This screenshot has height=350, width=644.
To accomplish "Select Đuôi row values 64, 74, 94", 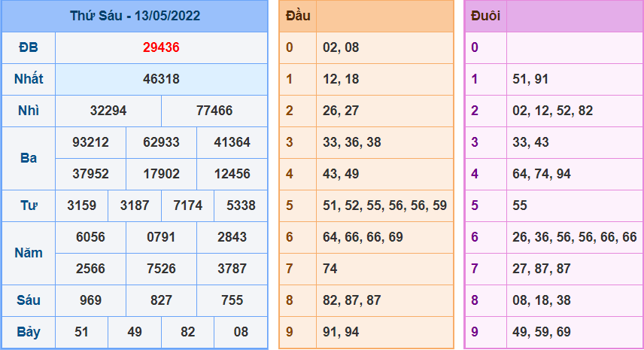I will (542, 174).
